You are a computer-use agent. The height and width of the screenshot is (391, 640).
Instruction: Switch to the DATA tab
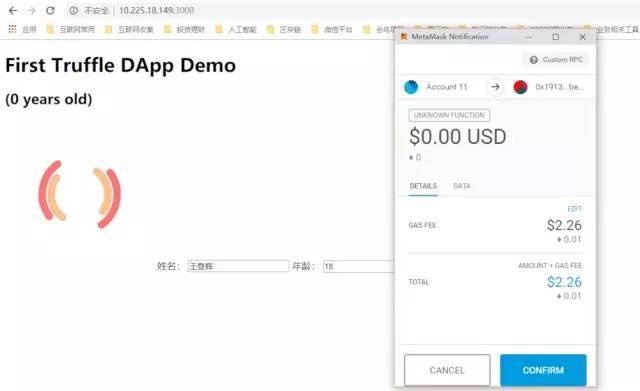coord(462,186)
